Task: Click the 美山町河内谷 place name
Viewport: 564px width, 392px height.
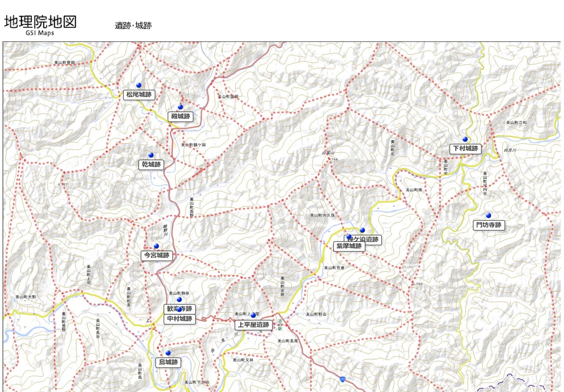Action: pyautogui.click(x=484, y=184)
